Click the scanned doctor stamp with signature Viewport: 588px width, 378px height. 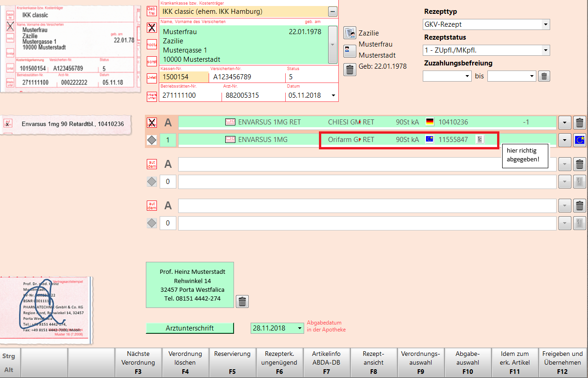pyautogui.click(x=46, y=310)
